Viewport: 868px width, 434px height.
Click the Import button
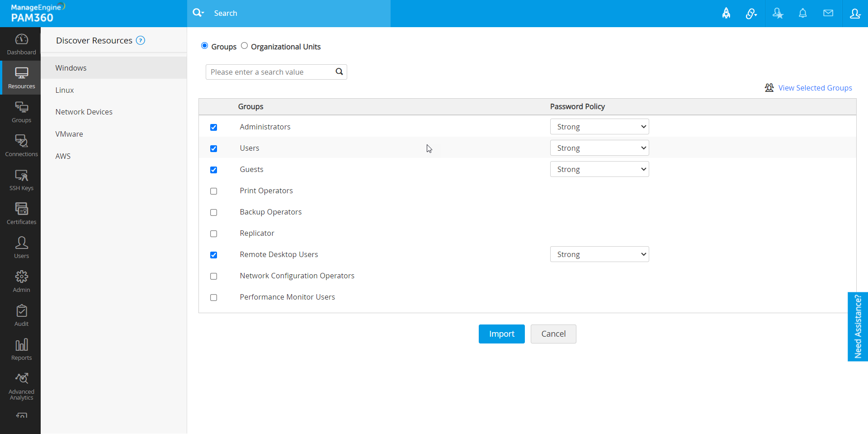click(501, 334)
